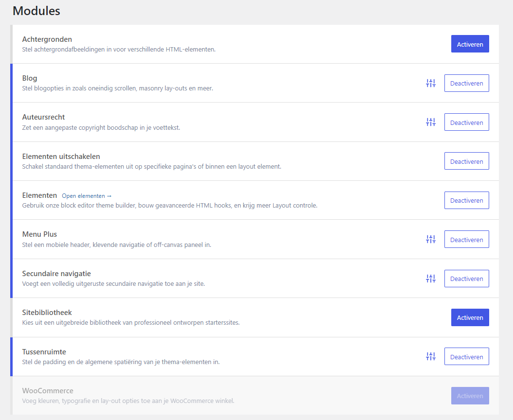The width and height of the screenshot is (513, 420).
Task: Deactivate the Auteursrecht module
Action: pyautogui.click(x=466, y=122)
